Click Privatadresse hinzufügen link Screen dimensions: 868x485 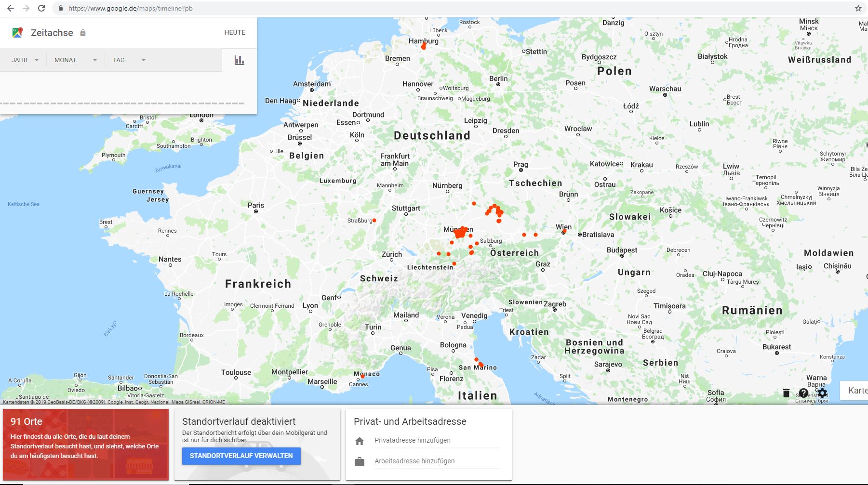[413, 440]
